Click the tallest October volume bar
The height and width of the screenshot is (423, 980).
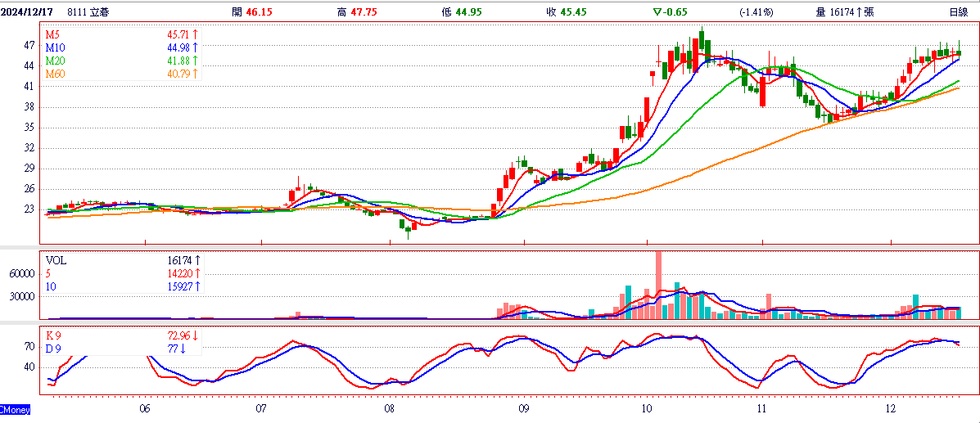click(x=659, y=285)
